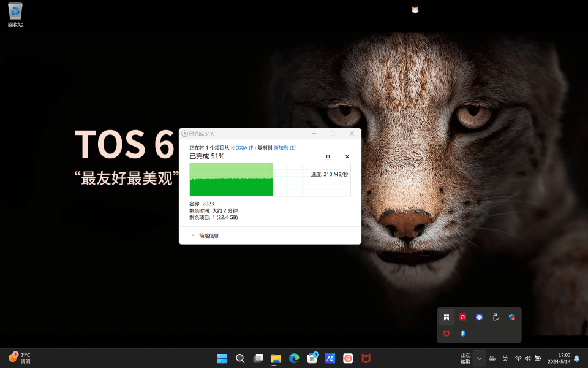Open Wi-Fi network settings in tray
The image size is (588, 368).
[518, 358]
